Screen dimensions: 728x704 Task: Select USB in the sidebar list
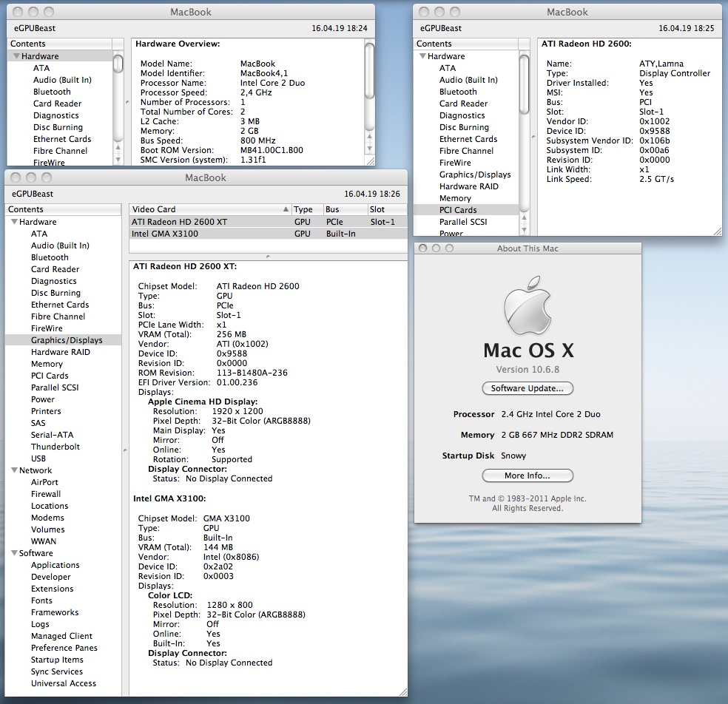click(x=38, y=458)
